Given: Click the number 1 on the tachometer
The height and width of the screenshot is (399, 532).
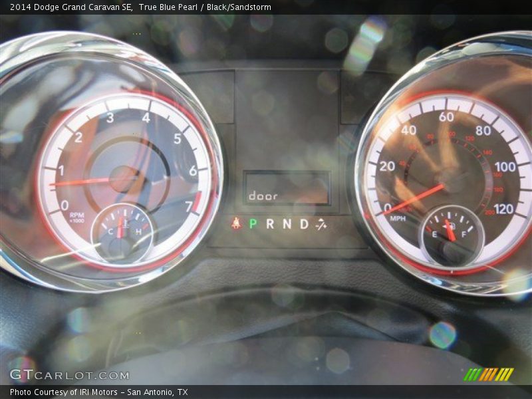Looking at the screenshot, I should (x=61, y=170).
